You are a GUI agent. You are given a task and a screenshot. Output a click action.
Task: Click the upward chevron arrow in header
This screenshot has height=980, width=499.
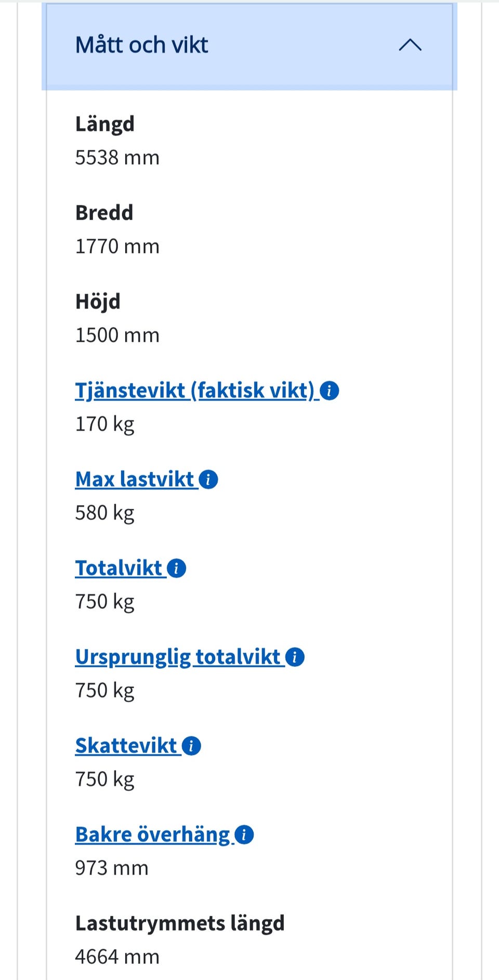point(410,45)
